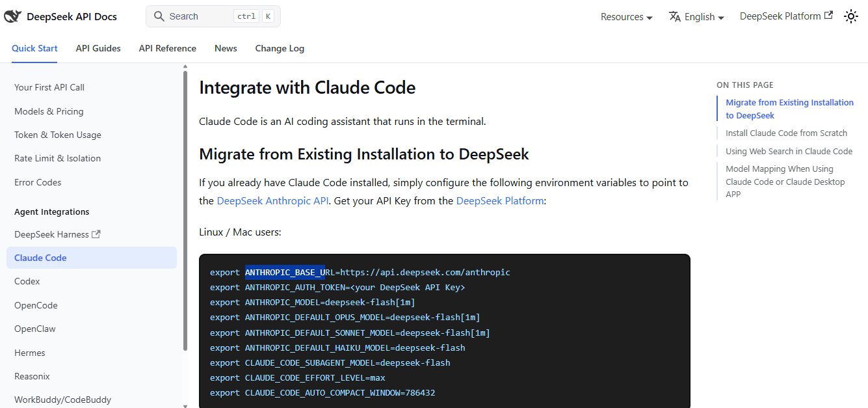The image size is (868, 408).
Task: Click the Linux / Mac users label
Action: [240, 232]
